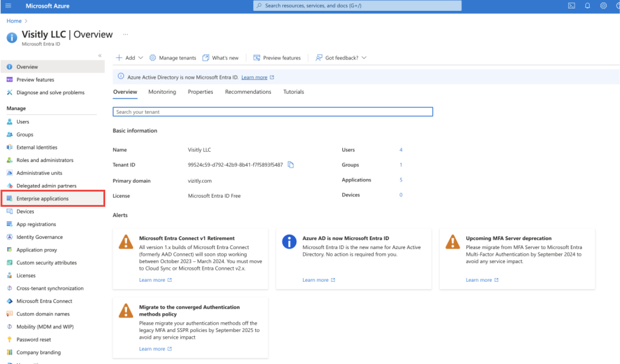Click the Enterprise applications grid icon
This screenshot has height=364, width=620.
[x=10, y=198]
